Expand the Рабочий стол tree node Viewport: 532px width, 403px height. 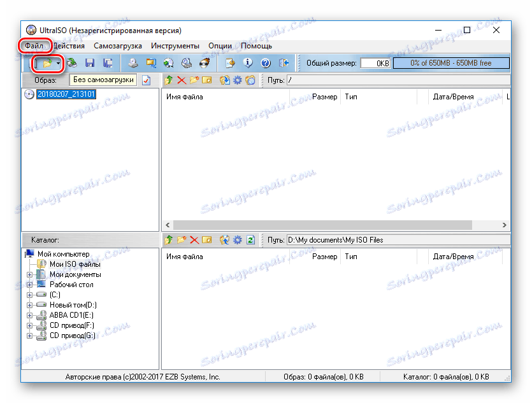pos(29,285)
